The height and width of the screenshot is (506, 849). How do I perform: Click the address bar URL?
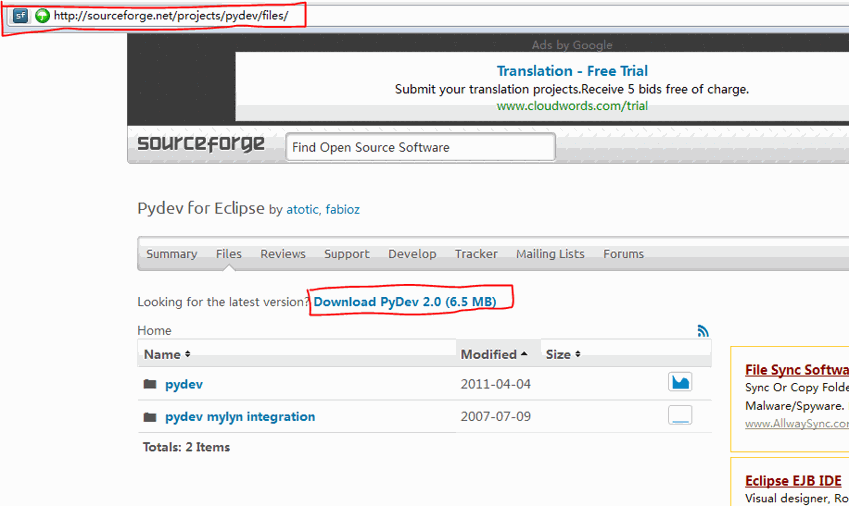[x=171, y=16]
